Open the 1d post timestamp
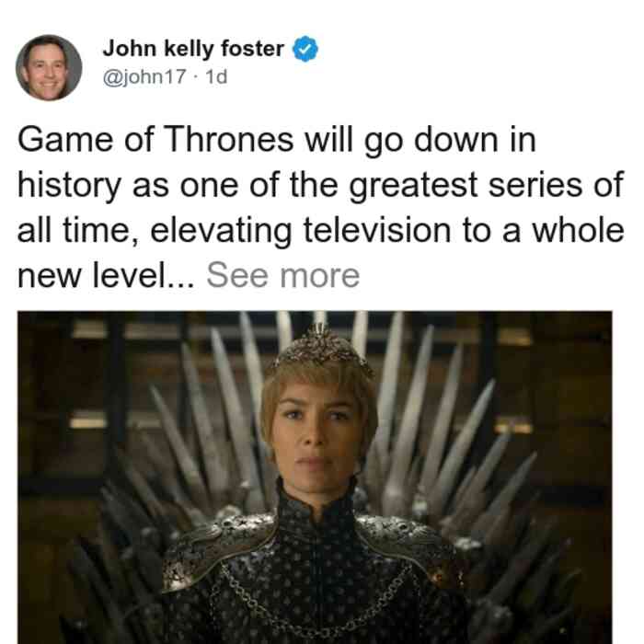This screenshot has width=644, height=644. [x=216, y=76]
